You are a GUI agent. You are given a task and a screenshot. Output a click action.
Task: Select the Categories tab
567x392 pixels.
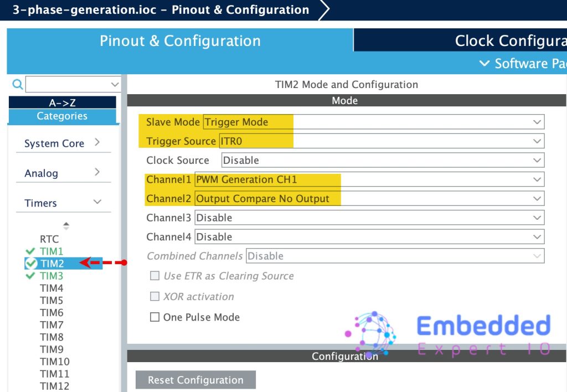coord(62,116)
